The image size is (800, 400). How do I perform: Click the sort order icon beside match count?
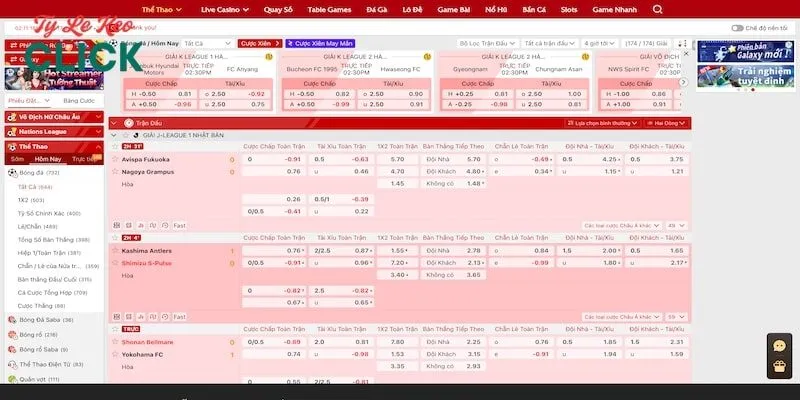coord(681,44)
